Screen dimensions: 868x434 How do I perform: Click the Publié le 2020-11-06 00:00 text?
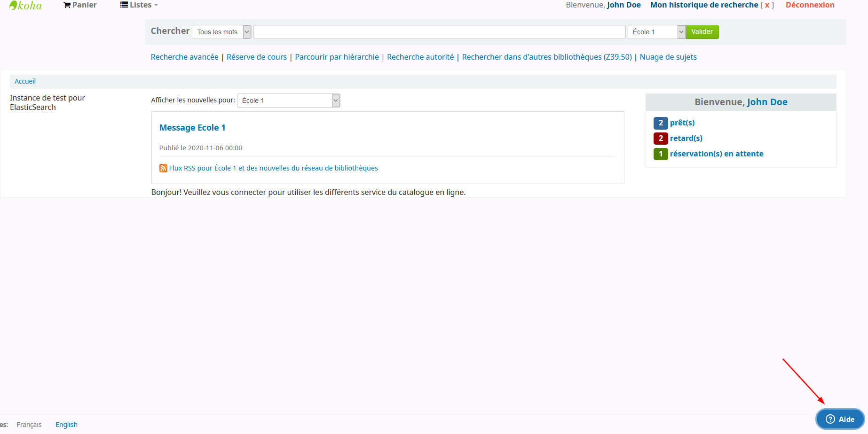201,148
